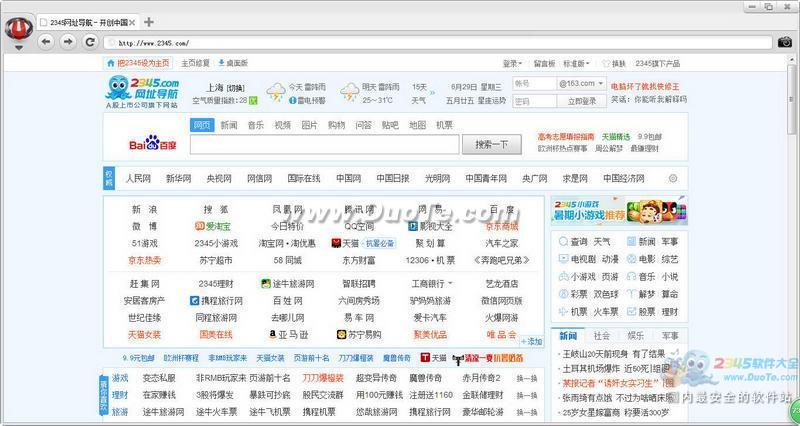Open the 新华网 link
The height and width of the screenshot is (426, 800).
tap(179, 179)
